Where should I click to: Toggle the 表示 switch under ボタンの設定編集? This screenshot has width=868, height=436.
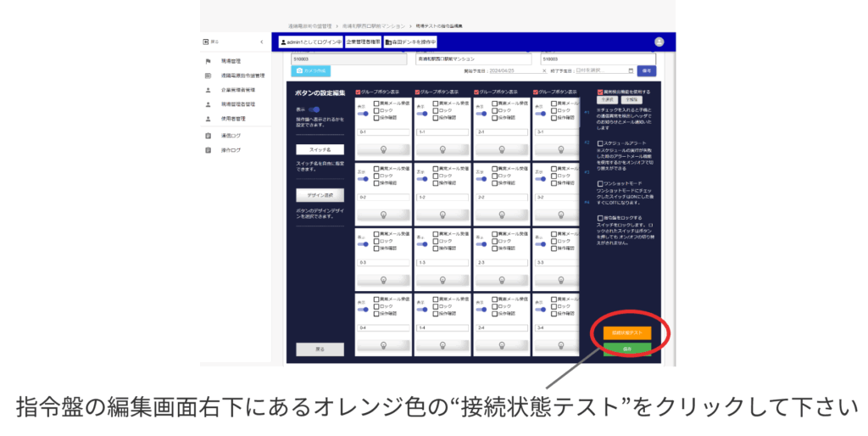tap(314, 109)
